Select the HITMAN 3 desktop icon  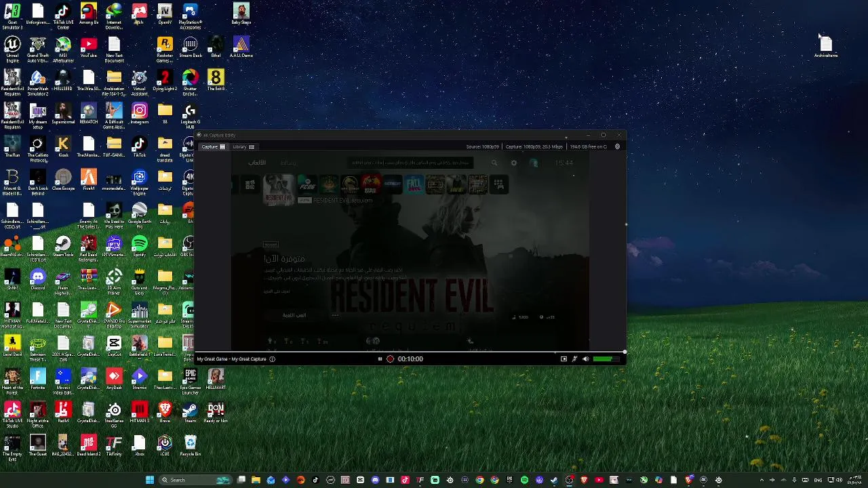(139, 413)
